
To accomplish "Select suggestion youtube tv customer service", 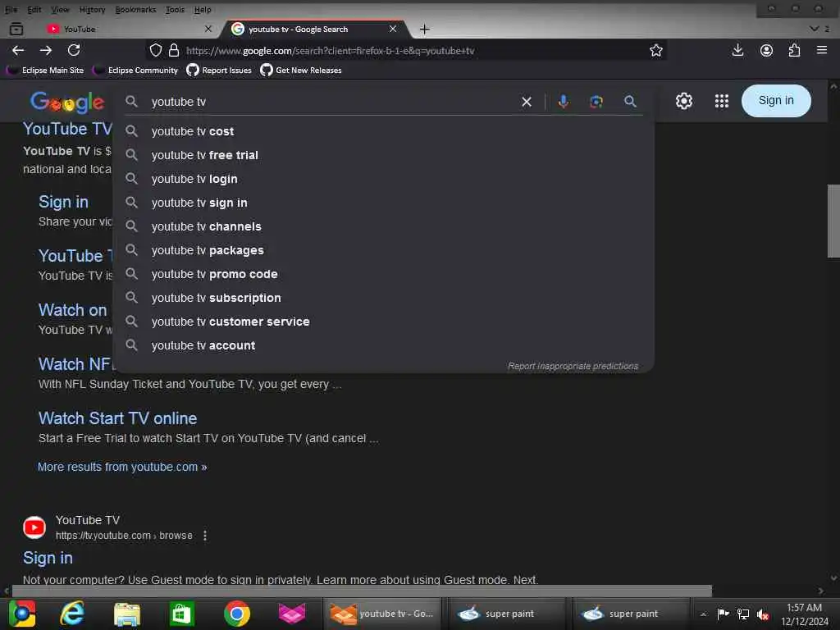I will [383, 322].
